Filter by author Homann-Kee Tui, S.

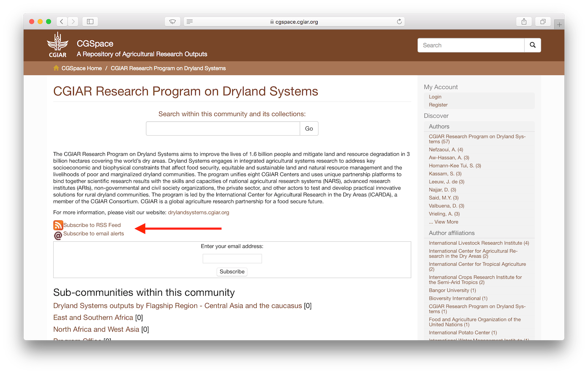(455, 166)
